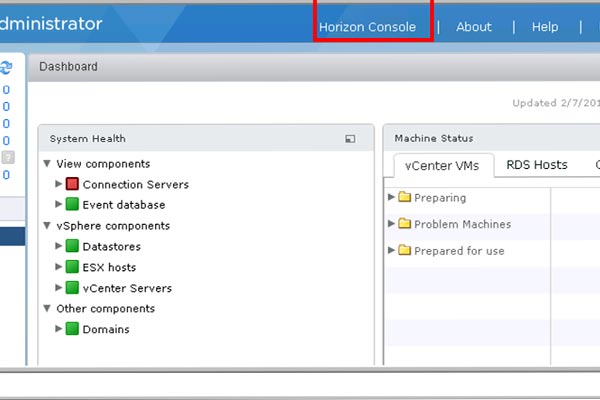The image size is (600, 400).
Task: Expand the Datastores node
Action: 59,246
